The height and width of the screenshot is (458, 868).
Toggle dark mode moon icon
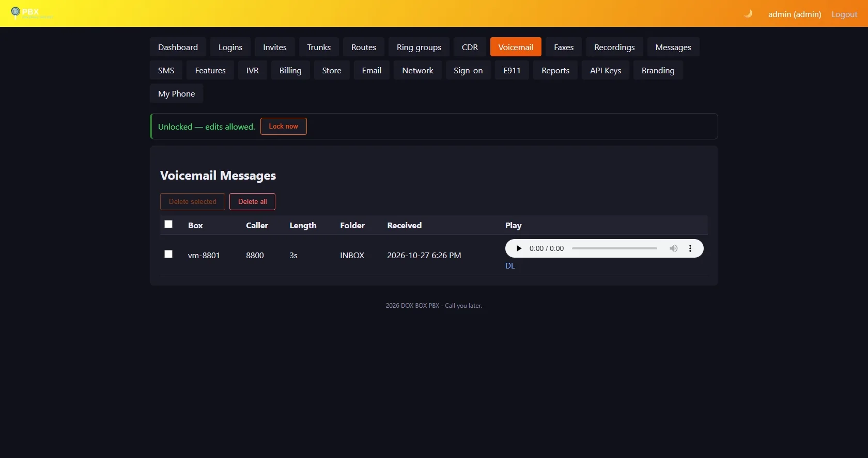(748, 14)
